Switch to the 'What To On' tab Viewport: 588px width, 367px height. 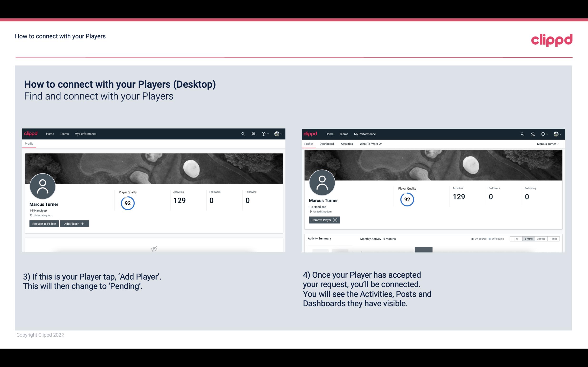[x=370, y=144]
